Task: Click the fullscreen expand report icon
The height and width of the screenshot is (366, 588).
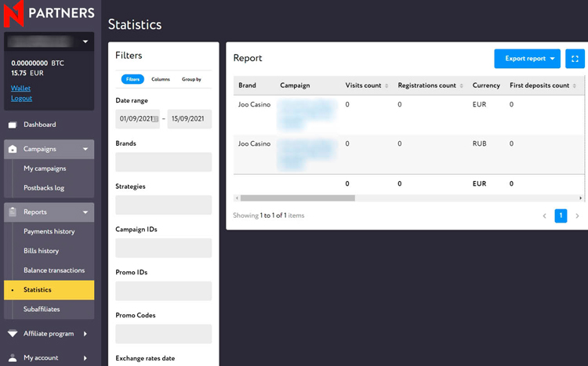Action: pyautogui.click(x=575, y=59)
